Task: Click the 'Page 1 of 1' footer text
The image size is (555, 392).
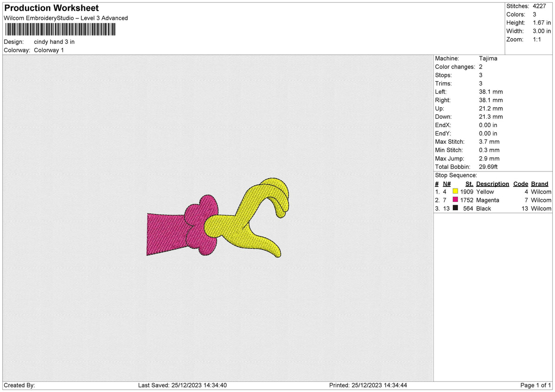Action: coord(536,385)
